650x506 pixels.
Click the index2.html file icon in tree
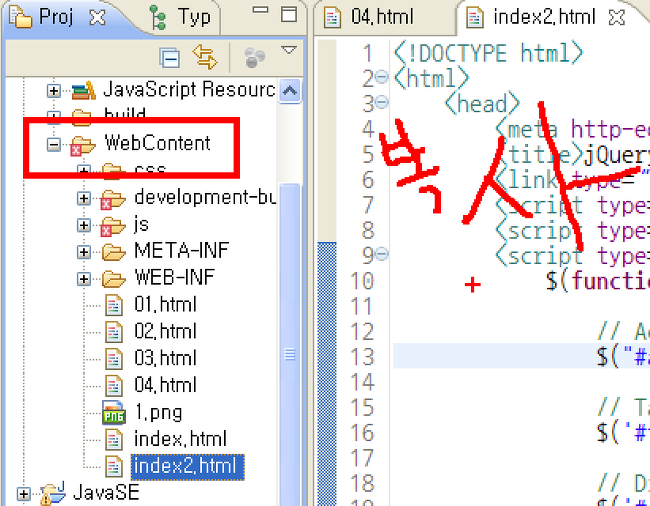tap(114, 467)
